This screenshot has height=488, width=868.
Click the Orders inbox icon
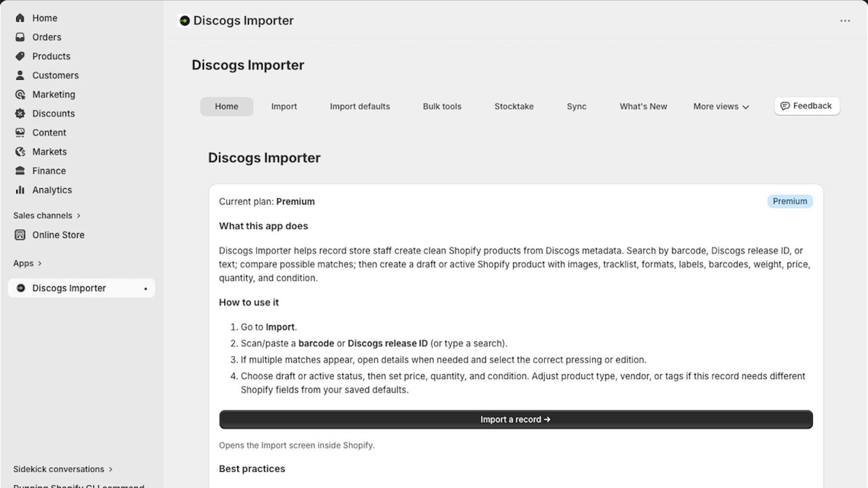pyautogui.click(x=20, y=37)
